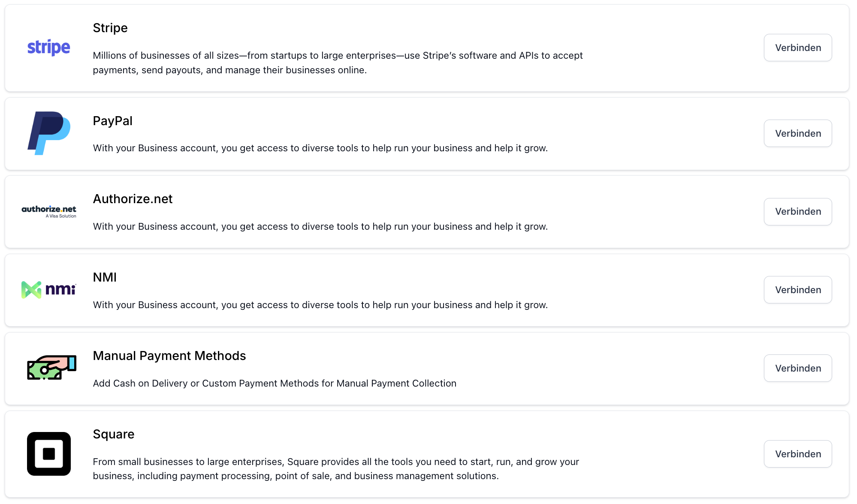Click the Manual Payment Methods cash icon
This screenshot has height=504, width=857.
point(51,368)
